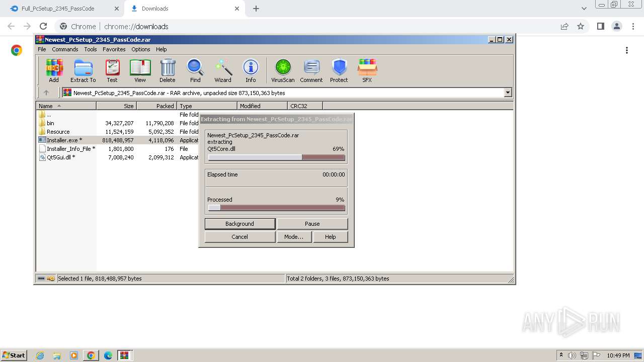Image resolution: width=644 pixels, height=362 pixels.
Task: Click the Qt5Core.dll file progress bar
Action: [x=277, y=157]
